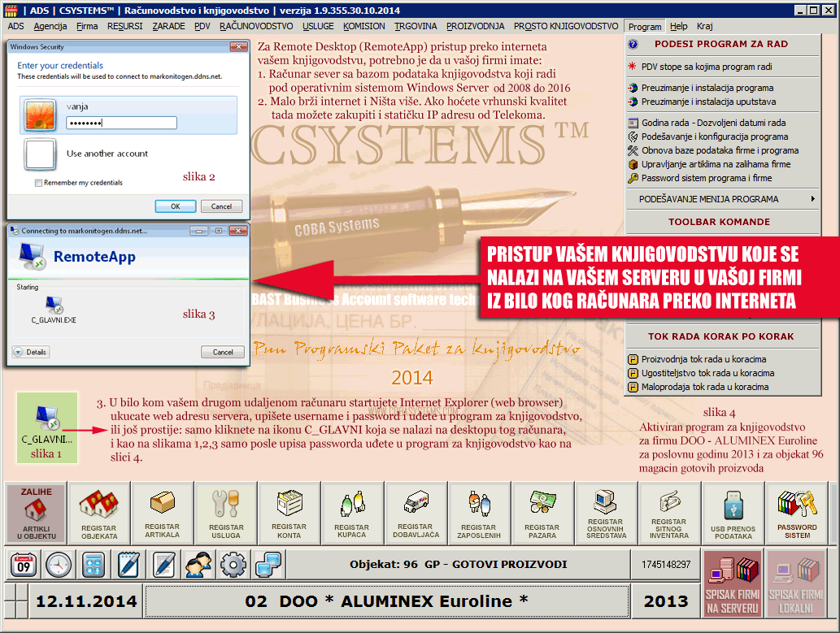Click Cancel in Windows Security dialog
The height and width of the screenshot is (633, 840).
221,206
